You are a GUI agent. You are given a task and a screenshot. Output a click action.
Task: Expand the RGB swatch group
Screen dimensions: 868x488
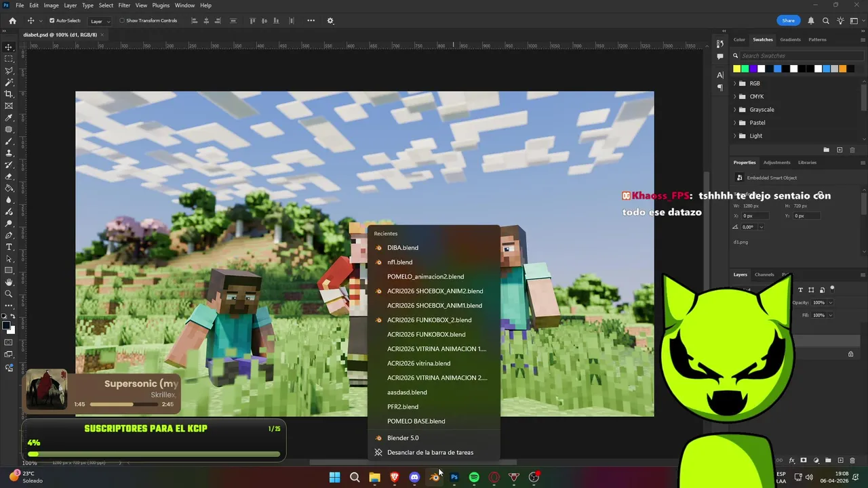coord(735,83)
